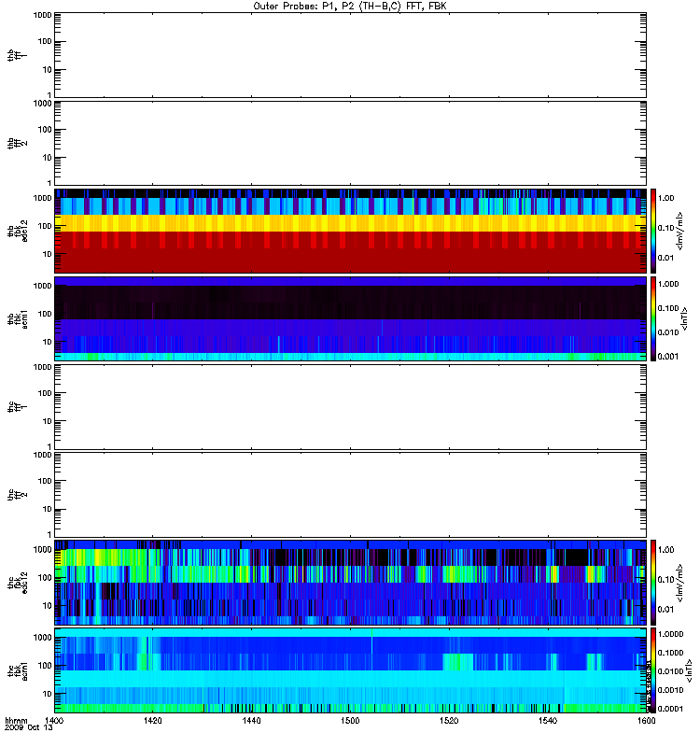The width and height of the screenshot is (700, 747).
Task: Click the 'thc fff 1' panel axis label
Action: pyautogui.click(x=17, y=407)
